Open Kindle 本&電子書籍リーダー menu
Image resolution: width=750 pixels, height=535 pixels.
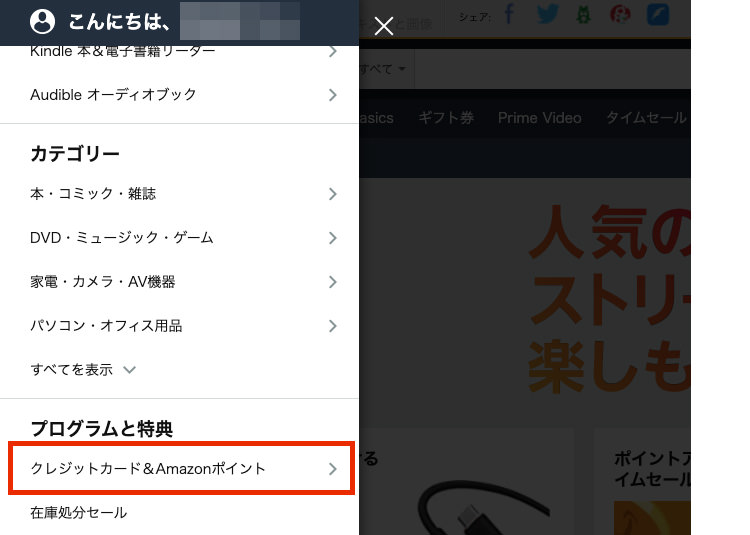(x=179, y=52)
